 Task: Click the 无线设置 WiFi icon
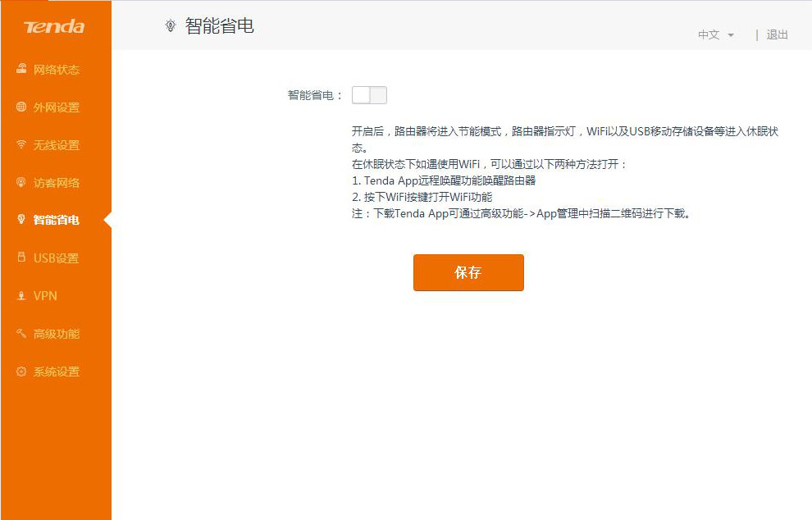(21, 144)
